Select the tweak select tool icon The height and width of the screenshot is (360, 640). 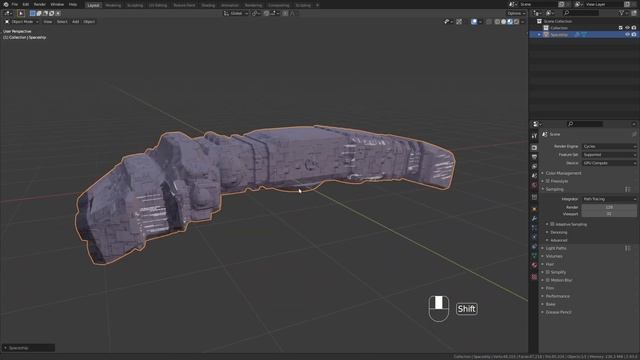tap(21, 13)
